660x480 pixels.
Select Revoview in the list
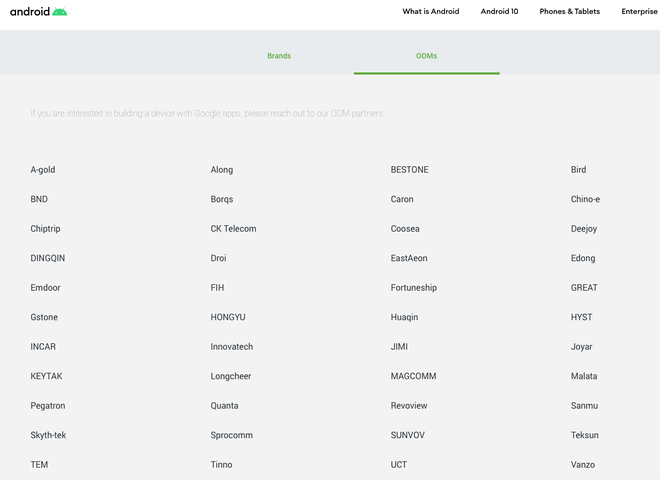point(409,405)
